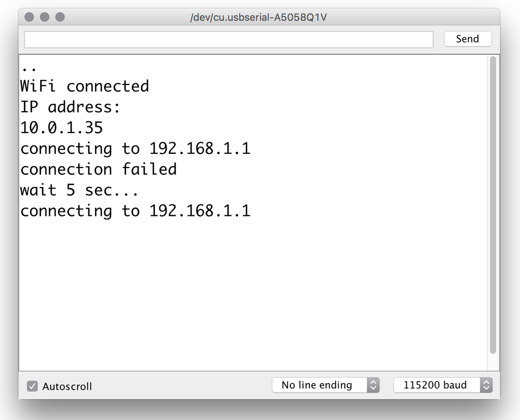The width and height of the screenshot is (520, 420).
Task: Toggle the Autoscroll checkbox
Action: pos(32,386)
